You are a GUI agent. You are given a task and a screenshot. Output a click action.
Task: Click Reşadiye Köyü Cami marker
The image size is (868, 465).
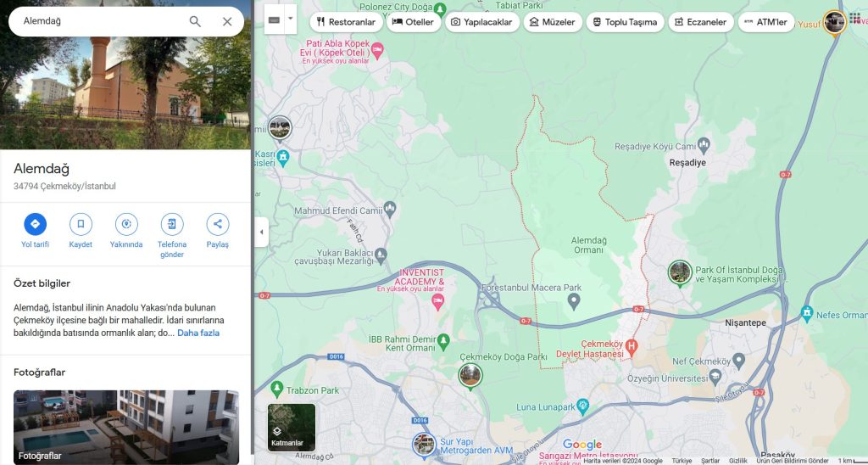[704, 145]
